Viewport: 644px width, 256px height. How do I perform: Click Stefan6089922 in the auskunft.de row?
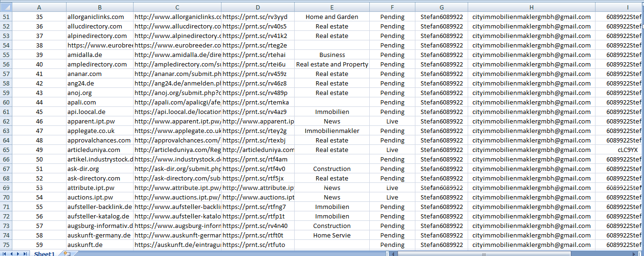point(442,245)
